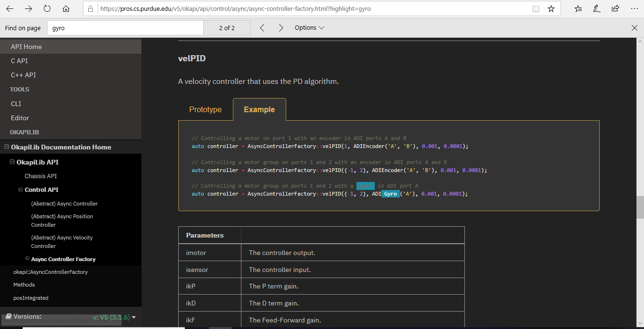Image resolution: width=644 pixels, height=329 pixels.
Task: Open (Abstract) Async Position Controller page
Action: (x=62, y=221)
